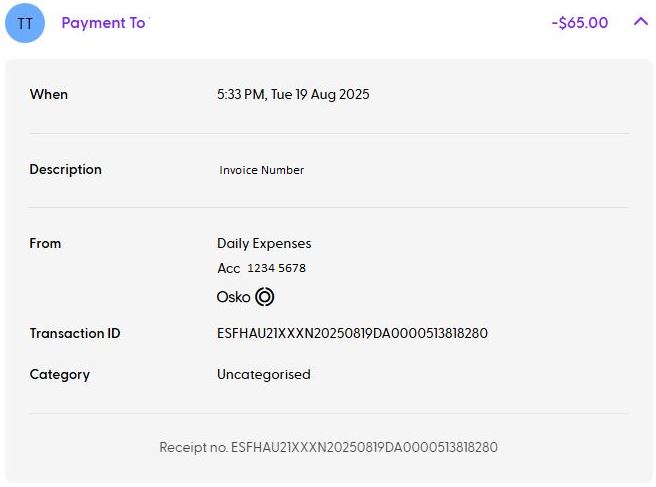Click the Acc label before the account number

[228, 268]
